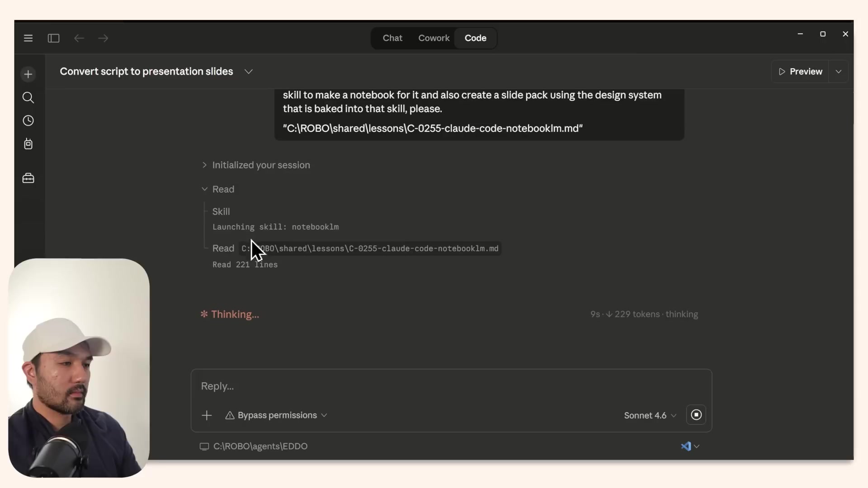The height and width of the screenshot is (488, 868).
Task: Toggle the sidebar panel visibility
Action: click(53, 38)
